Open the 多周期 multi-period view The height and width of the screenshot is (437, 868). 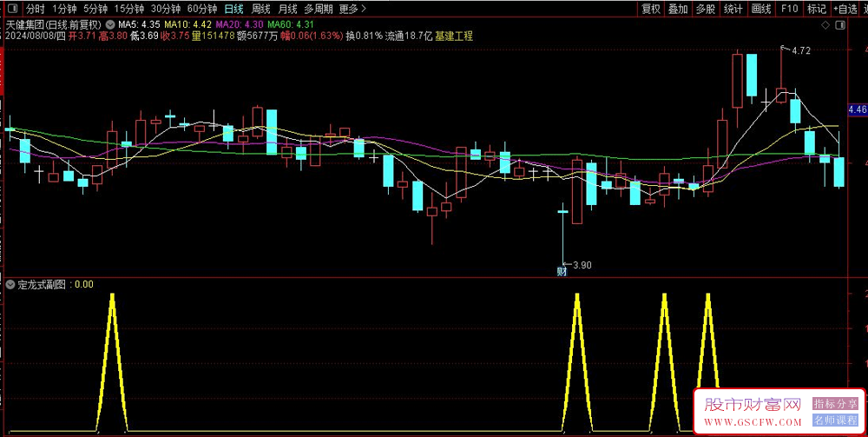(319, 9)
